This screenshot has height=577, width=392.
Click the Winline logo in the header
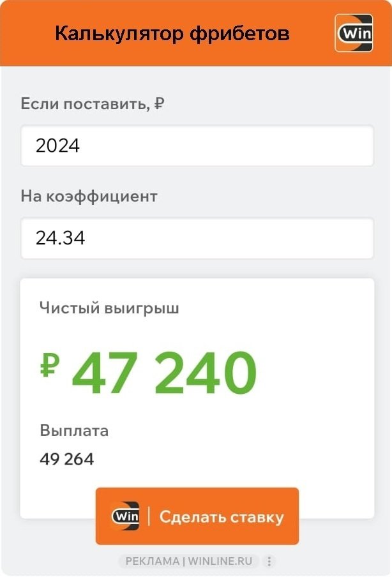[354, 33]
